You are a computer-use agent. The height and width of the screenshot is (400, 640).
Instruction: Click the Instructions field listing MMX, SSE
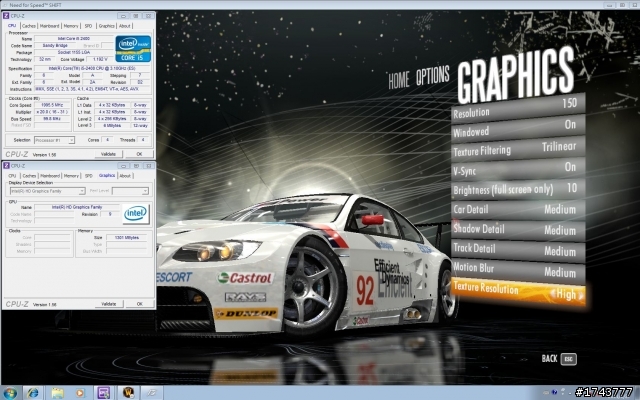[92, 89]
